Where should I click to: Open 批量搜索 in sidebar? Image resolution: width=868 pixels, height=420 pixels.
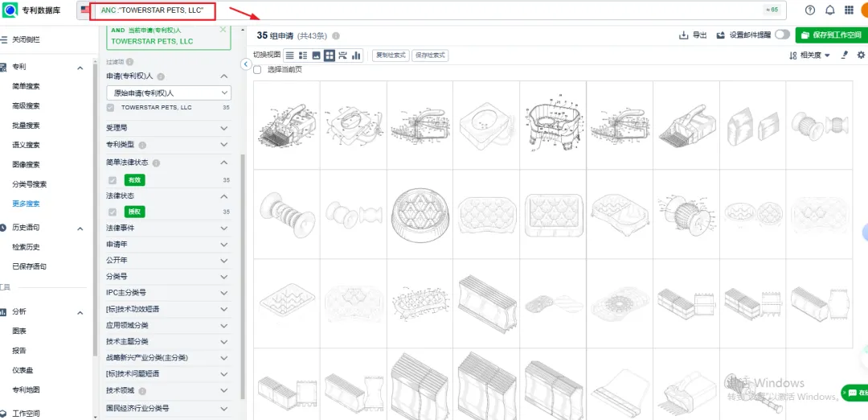[x=26, y=126]
